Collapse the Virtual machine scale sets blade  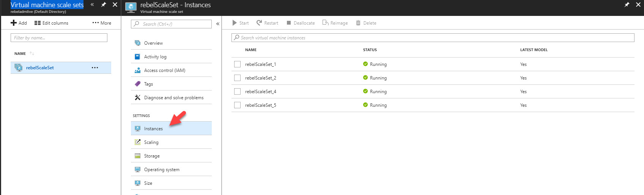(x=92, y=5)
